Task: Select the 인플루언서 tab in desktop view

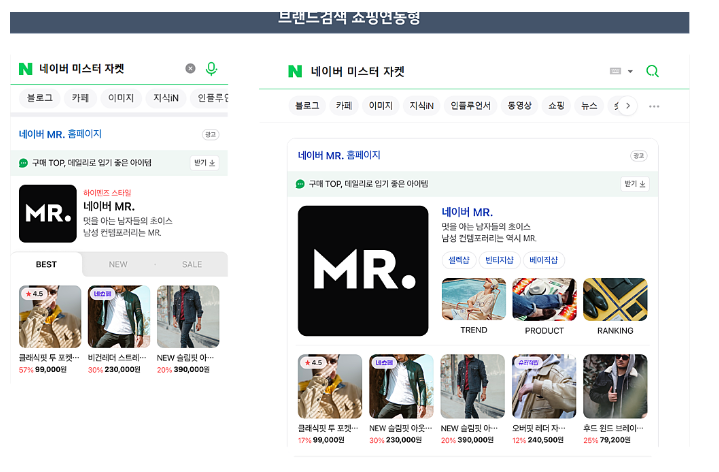Action: point(470,106)
